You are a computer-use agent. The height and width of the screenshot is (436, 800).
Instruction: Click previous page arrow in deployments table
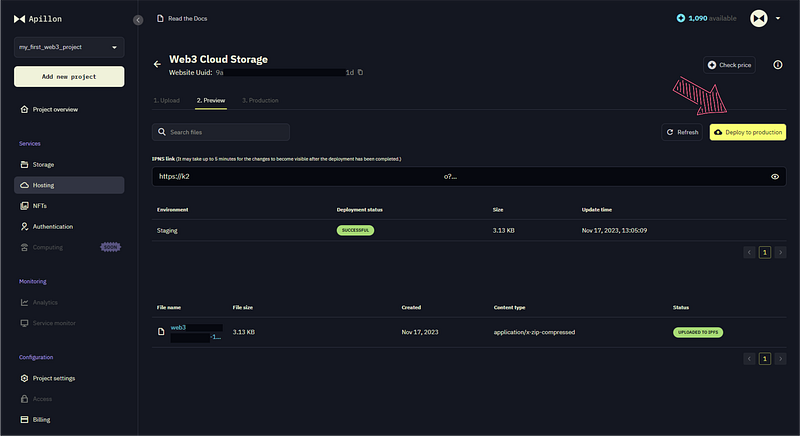(749, 252)
